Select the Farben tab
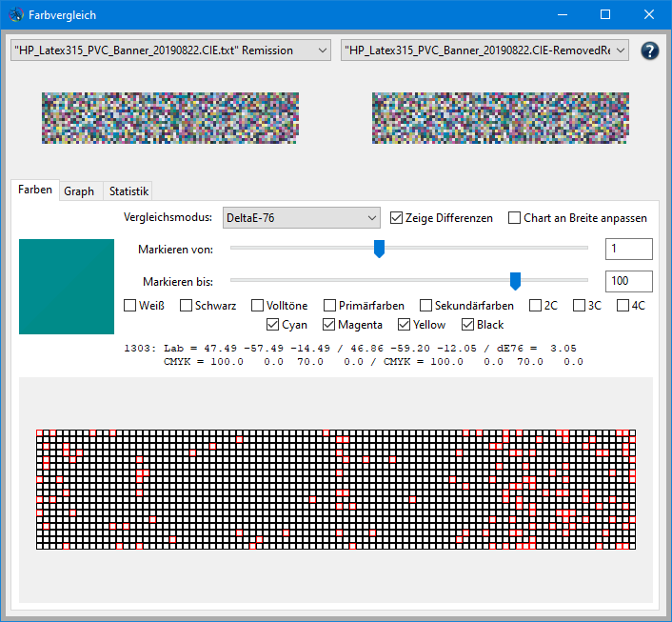This screenshot has height=622, width=672. pos(35,191)
